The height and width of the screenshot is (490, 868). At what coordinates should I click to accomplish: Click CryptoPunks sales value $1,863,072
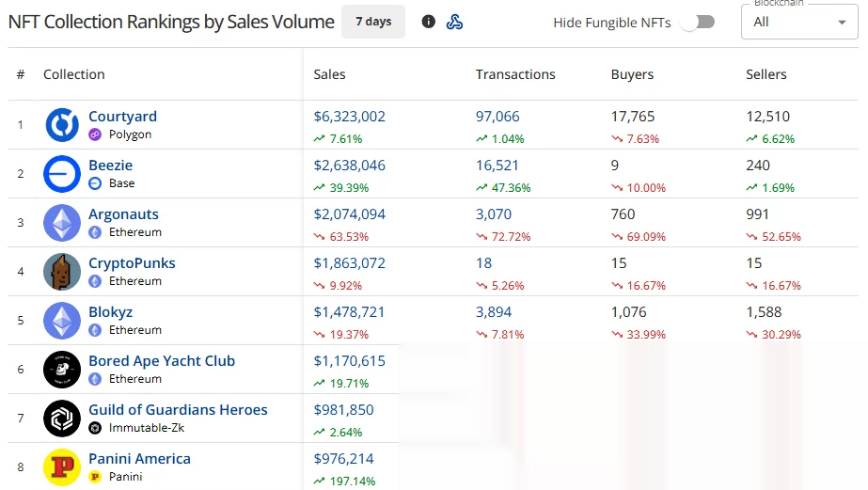point(349,263)
